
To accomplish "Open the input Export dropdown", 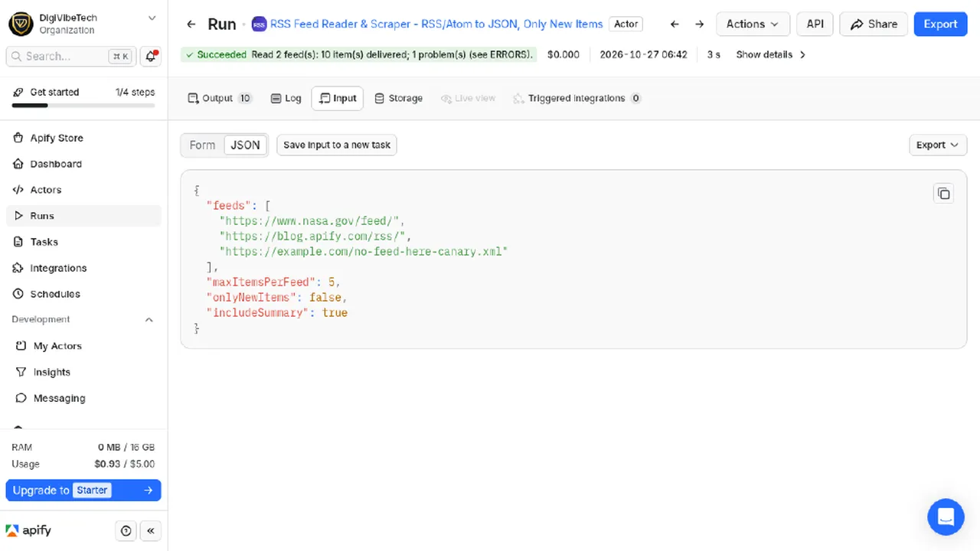I will [937, 145].
